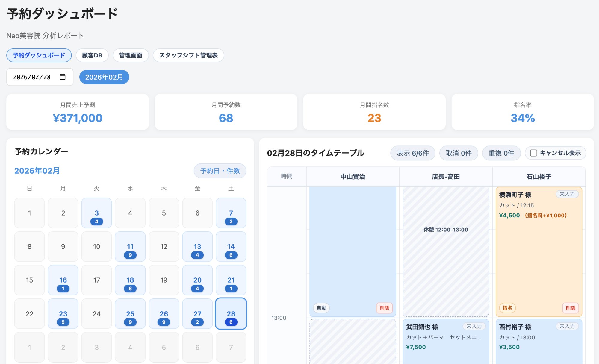
Task: Select February 14 with 6 bookings
Action: click(x=231, y=247)
